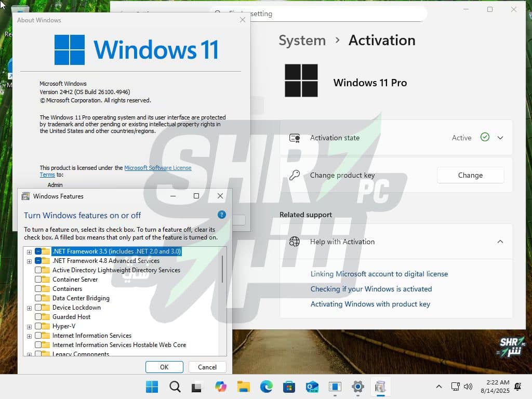
Task: Minimize the Windows Features window
Action: pyautogui.click(x=172, y=196)
